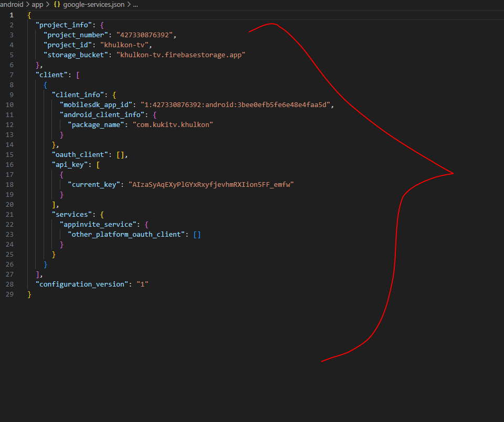Screen dimensions: 504x422
Task: Click the "other_platform_oauth_client" key
Action: click(127, 234)
